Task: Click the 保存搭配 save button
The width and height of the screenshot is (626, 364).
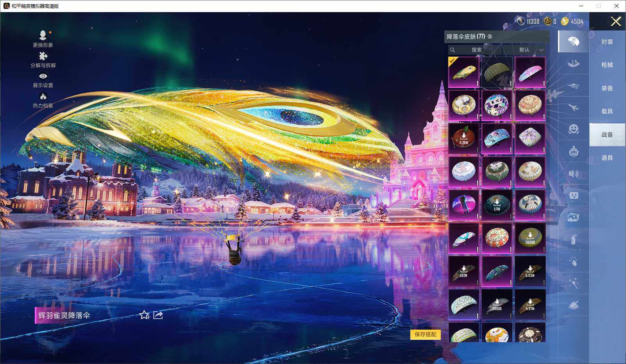Action: [x=426, y=335]
